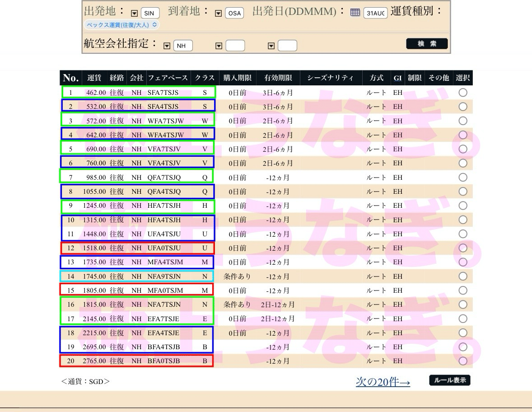
Task: Select radio button for fare BFA4TSJB
Action: point(463,347)
